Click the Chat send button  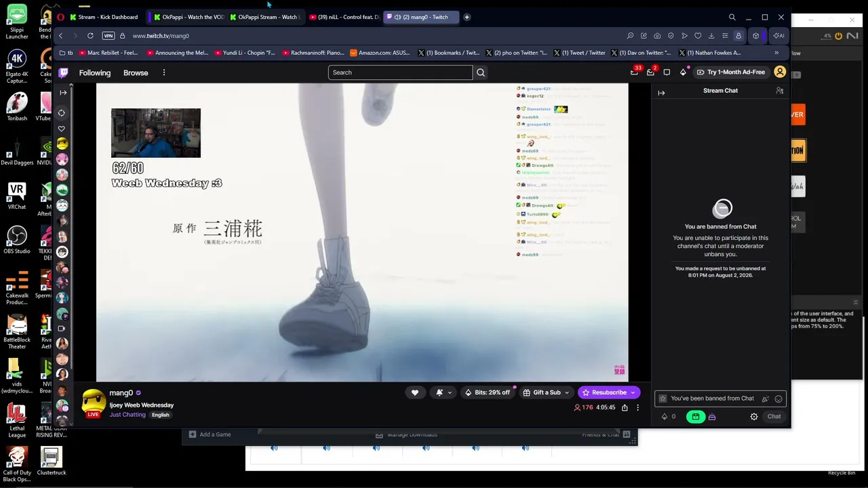pos(774,417)
